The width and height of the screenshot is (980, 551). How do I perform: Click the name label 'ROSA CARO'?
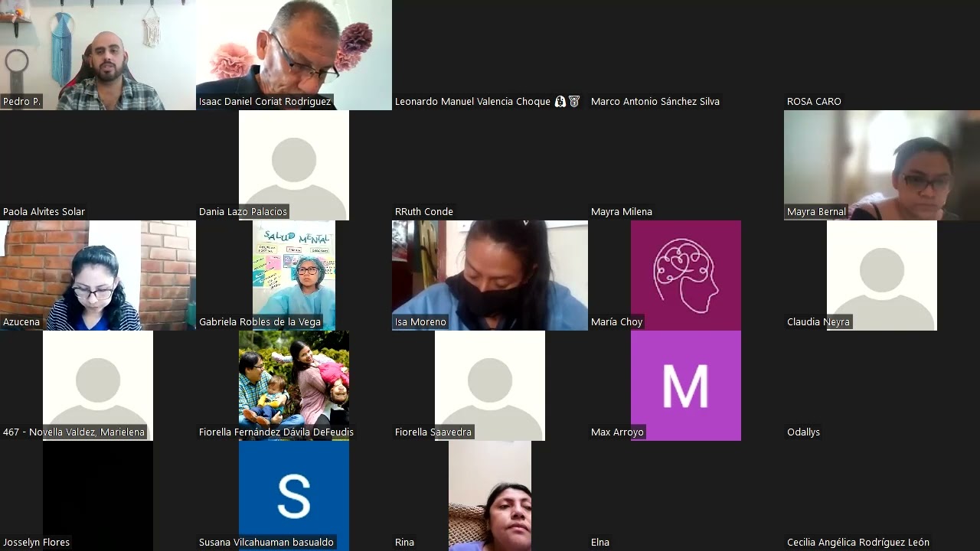pos(814,101)
